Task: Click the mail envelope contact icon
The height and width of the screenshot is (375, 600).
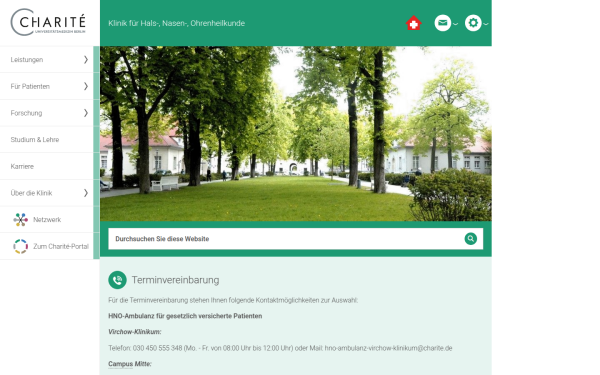Action: (442, 23)
